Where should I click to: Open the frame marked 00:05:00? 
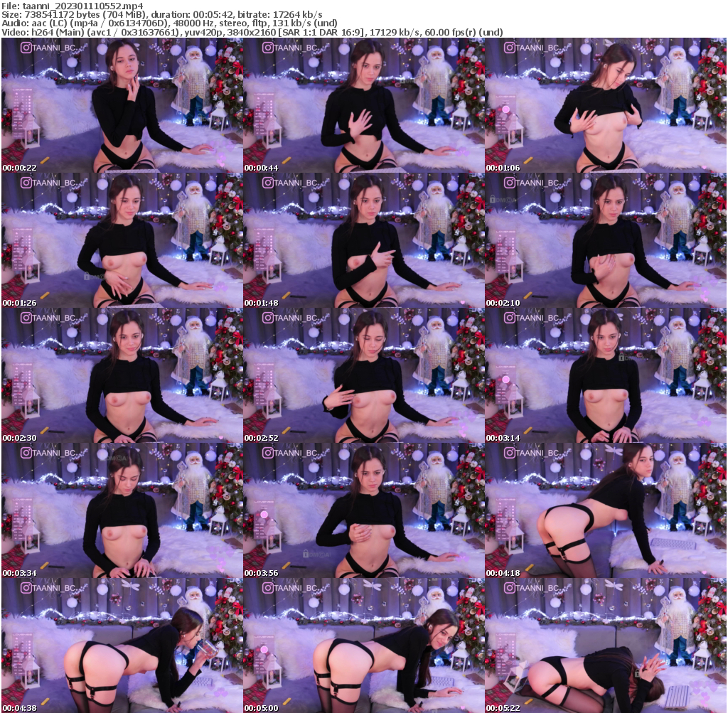[364, 645]
